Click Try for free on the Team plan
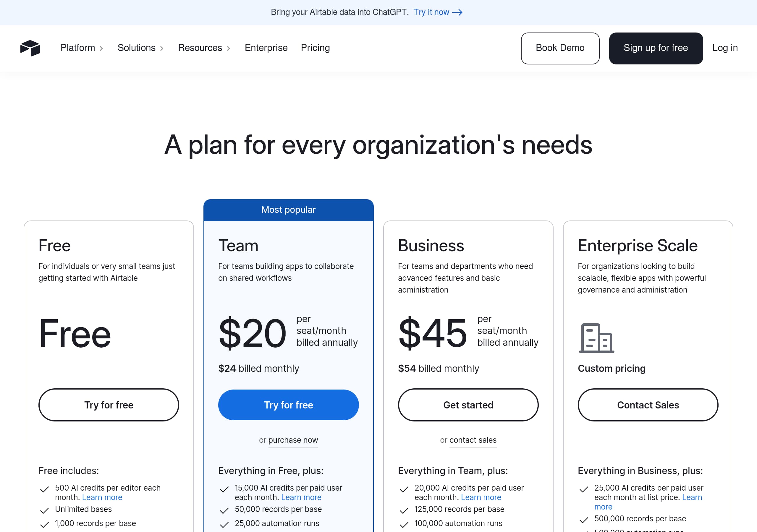The image size is (757, 532). coord(288,405)
